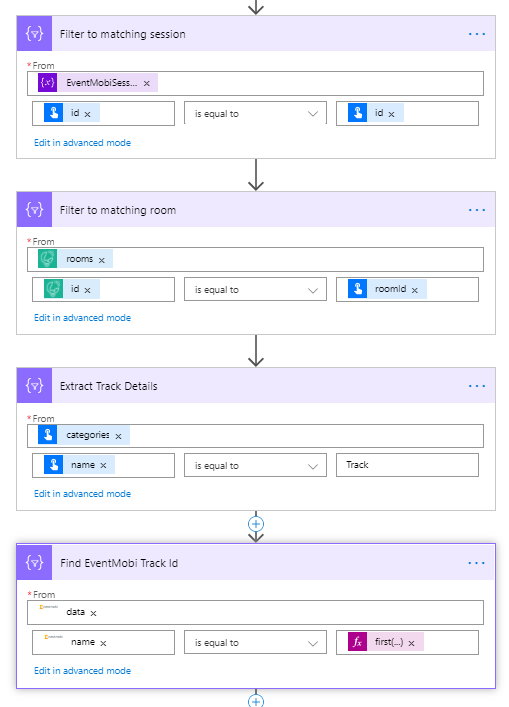
Task: Click the Track value input field
Action: [x=407, y=465]
